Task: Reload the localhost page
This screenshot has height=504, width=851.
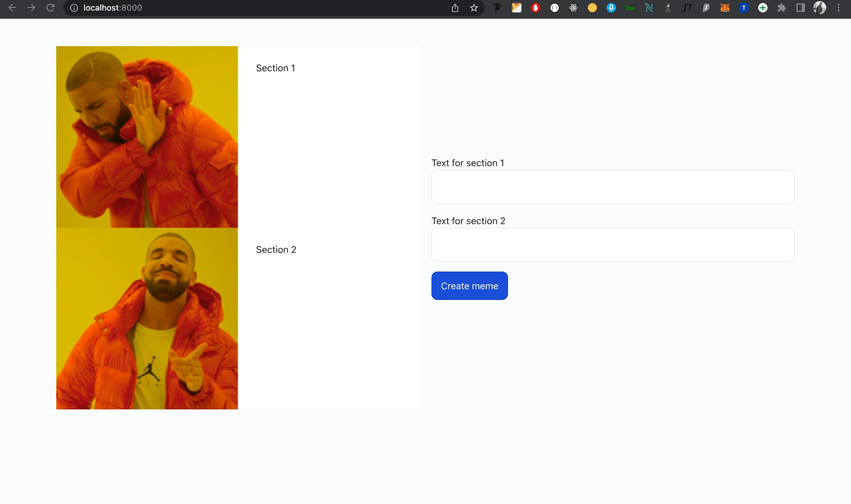Action: coord(51,8)
